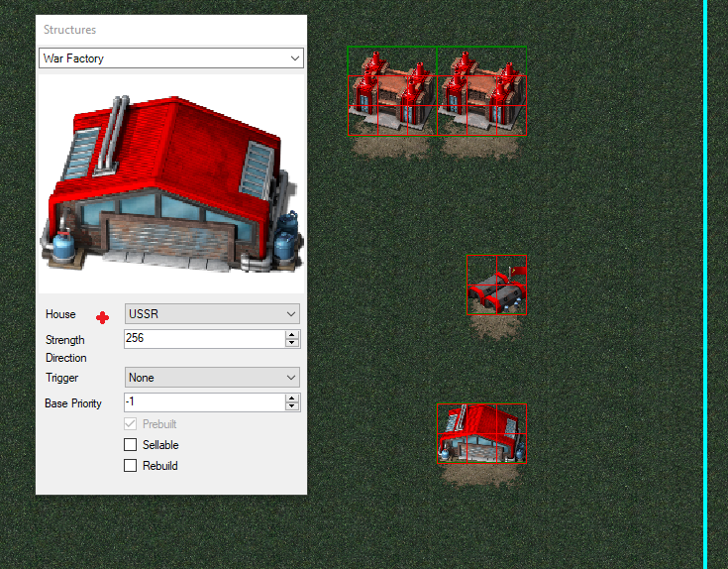
Task: Click the red cross icon beside House
Action: click(103, 318)
